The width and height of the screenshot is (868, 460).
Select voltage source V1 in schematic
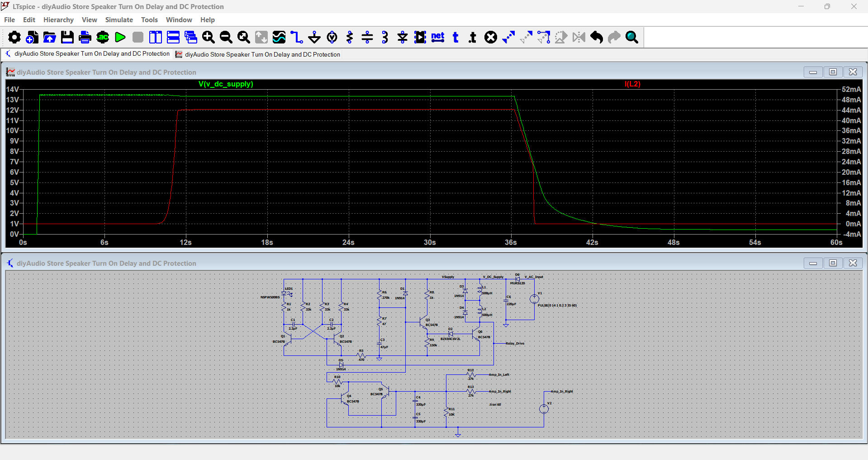coord(534,299)
